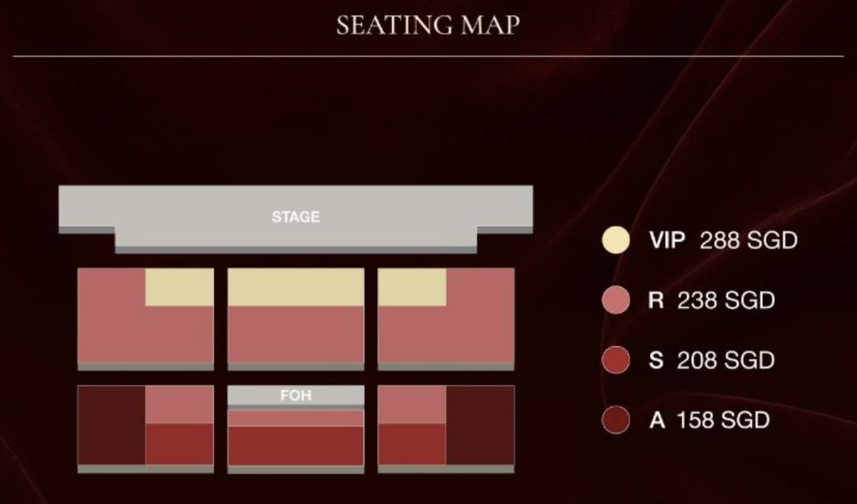This screenshot has width=857, height=504.
Task: Choose the front center R section below VIP
Action: coord(296,334)
